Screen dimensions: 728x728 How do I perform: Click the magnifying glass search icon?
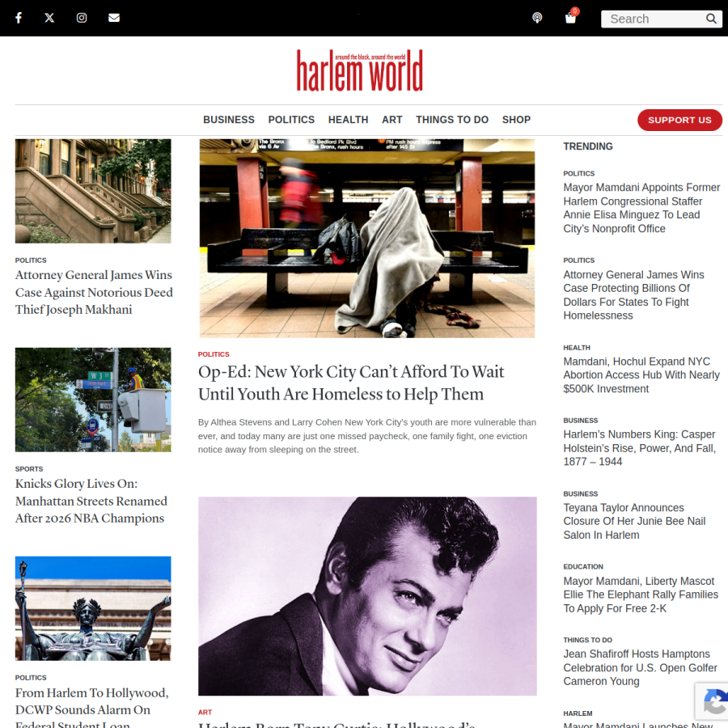(x=711, y=19)
